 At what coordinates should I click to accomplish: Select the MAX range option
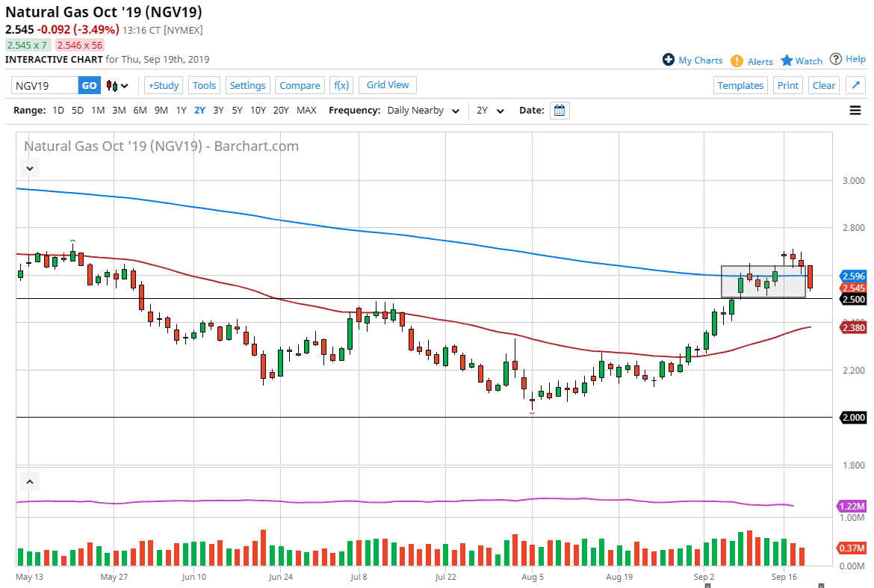click(306, 111)
